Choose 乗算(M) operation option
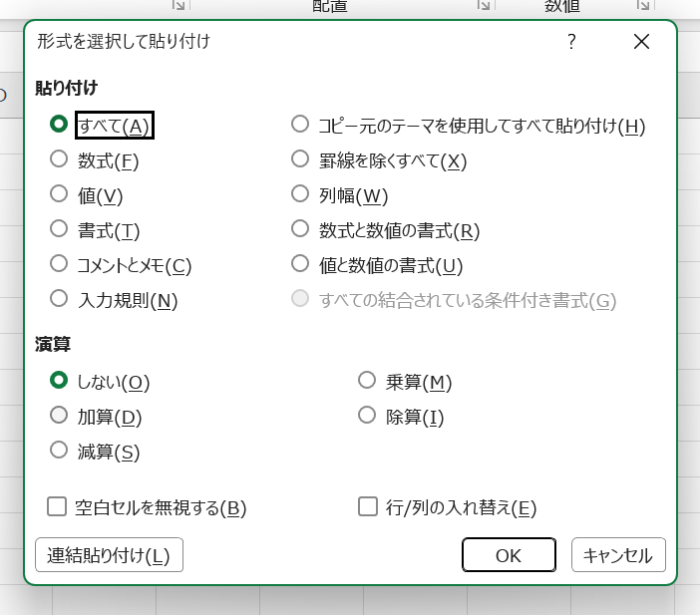Screen dimensions: 700x615 pyautogui.click(x=367, y=380)
